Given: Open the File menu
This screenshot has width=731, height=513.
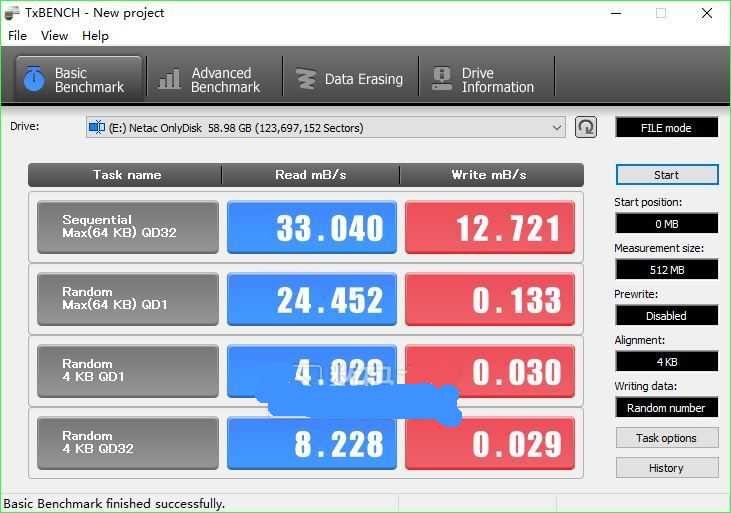Looking at the screenshot, I should point(17,35).
